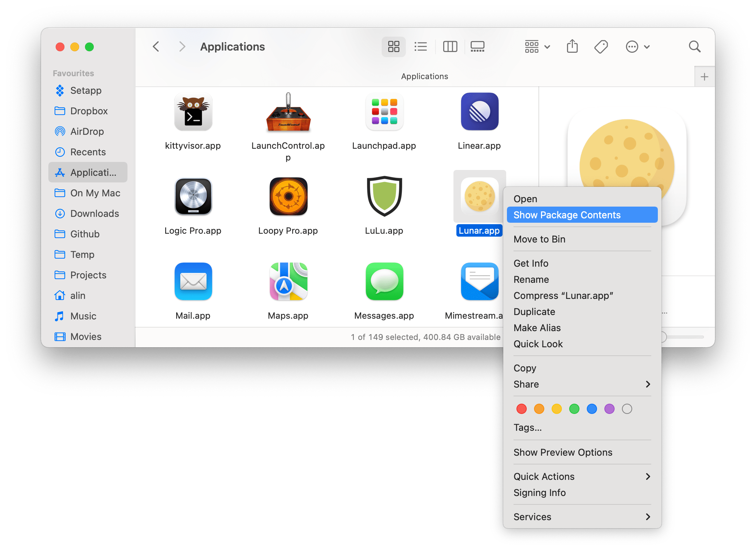Image resolution: width=756 pixels, height=548 pixels.
Task: Click the Share toolbar icon
Action: (x=572, y=47)
